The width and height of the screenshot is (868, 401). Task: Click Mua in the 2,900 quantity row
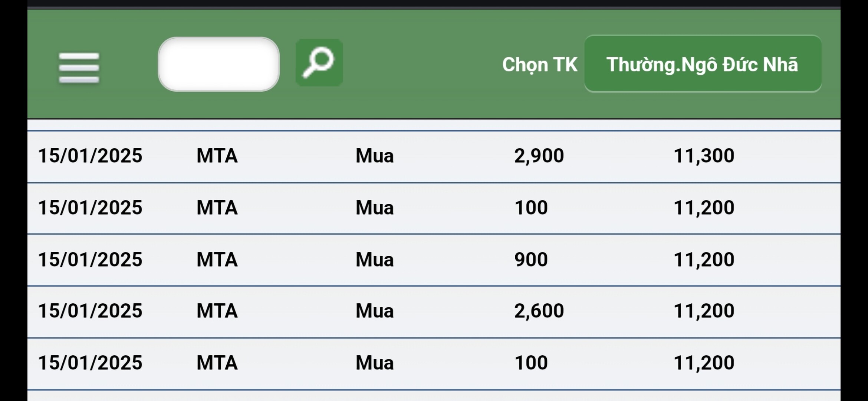(374, 156)
